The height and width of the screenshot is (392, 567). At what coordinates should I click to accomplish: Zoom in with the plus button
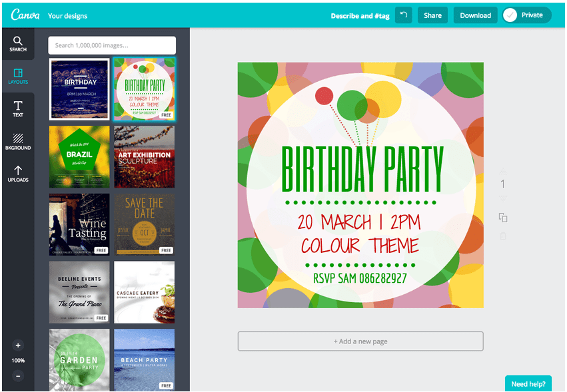click(x=18, y=345)
